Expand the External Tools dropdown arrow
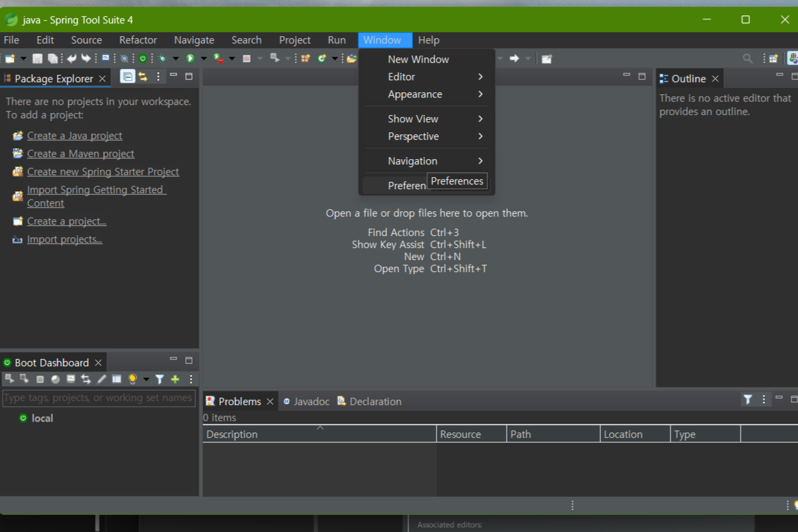The height and width of the screenshot is (532, 798). (232, 59)
